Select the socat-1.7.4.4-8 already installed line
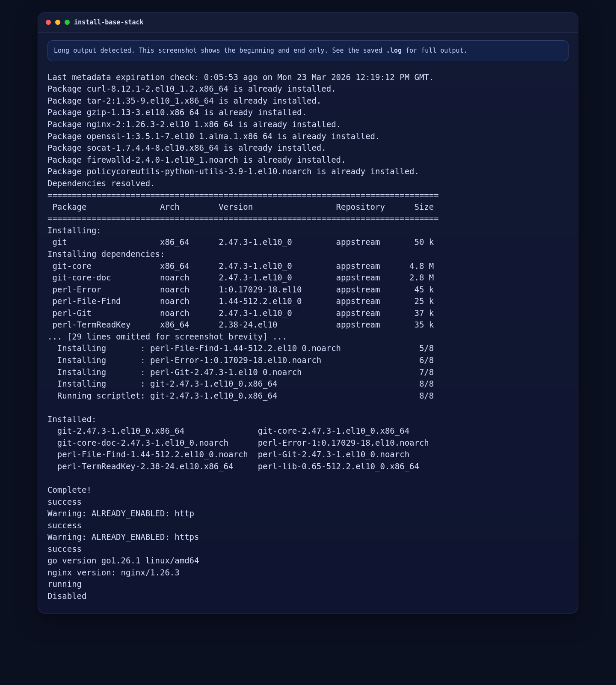Viewport: 616px width, 685px height. 187,148
